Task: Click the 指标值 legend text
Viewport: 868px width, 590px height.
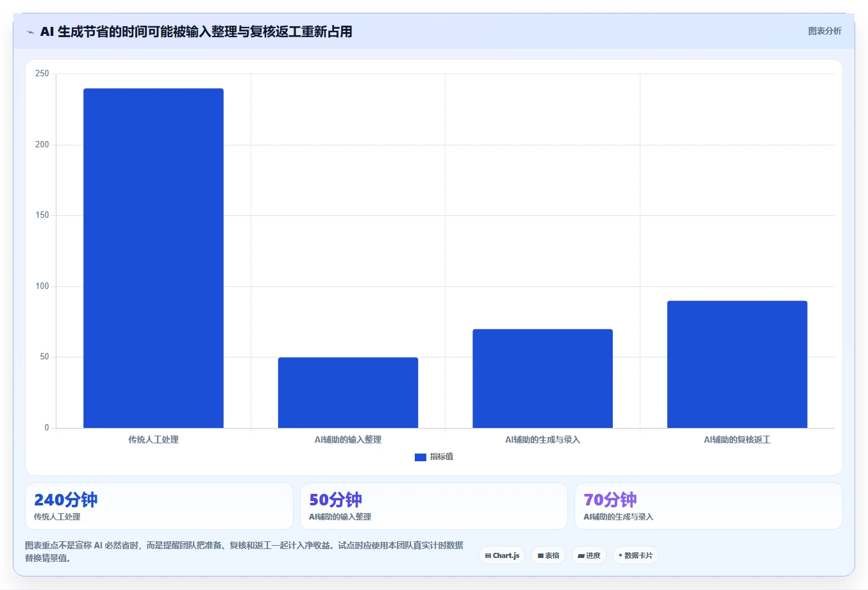Action: click(442, 457)
